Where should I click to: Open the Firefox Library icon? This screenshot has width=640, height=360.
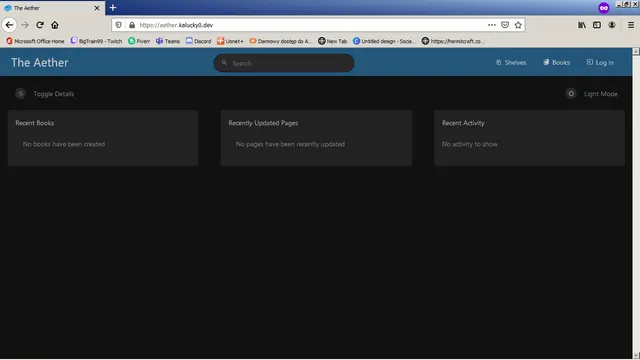[x=582, y=25]
